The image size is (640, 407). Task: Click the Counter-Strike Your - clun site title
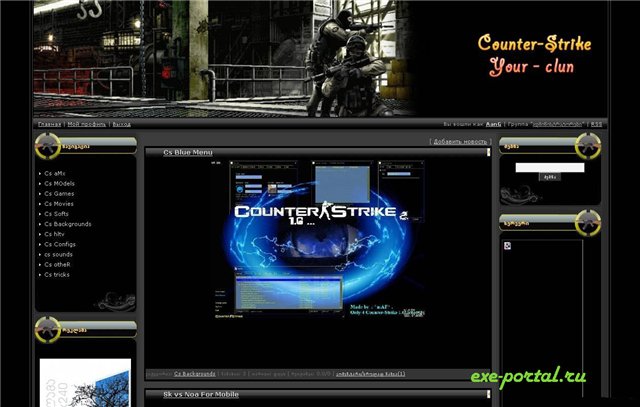[x=534, y=56]
